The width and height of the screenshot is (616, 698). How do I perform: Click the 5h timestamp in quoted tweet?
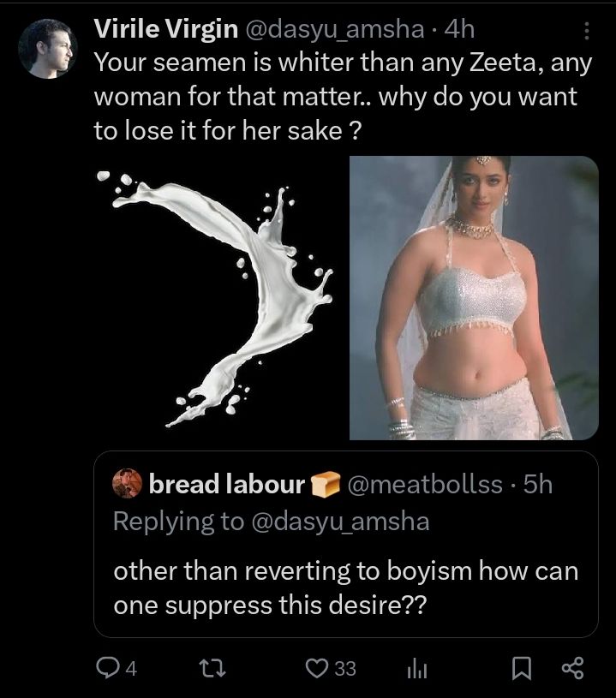[x=537, y=485]
